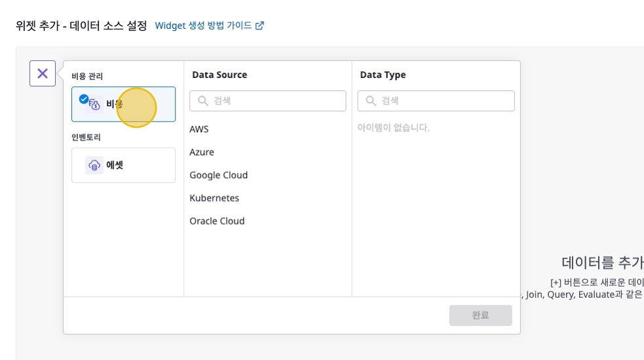Click the external link icon beside the guide link
Viewport: 644px width, 360px height.
click(259, 26)
